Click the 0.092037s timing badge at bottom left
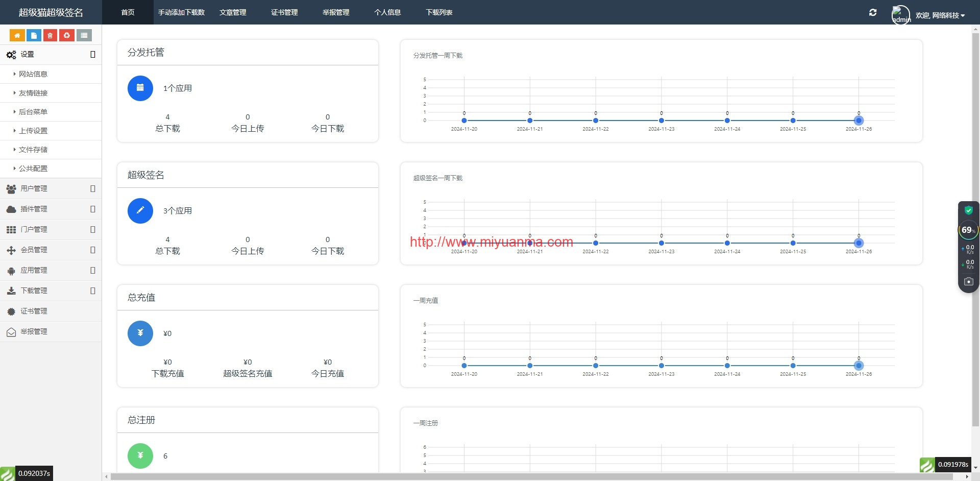 pyautogui.click(x=34, y=473)
